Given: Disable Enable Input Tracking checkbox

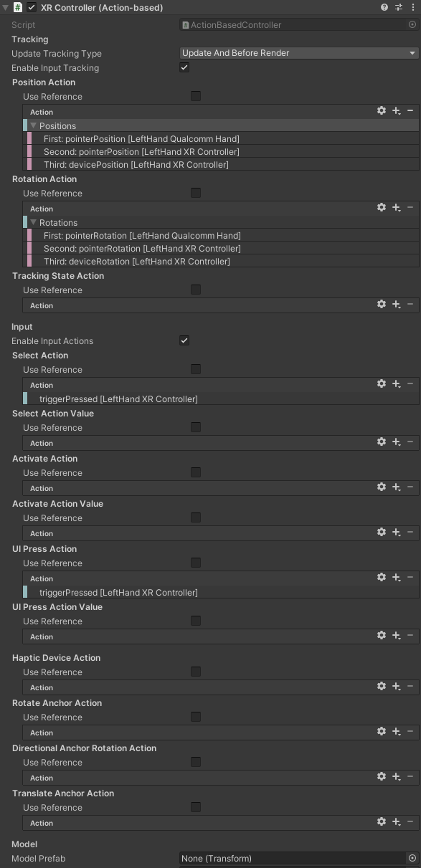Looking at the screenshot, I should coord(184,67).
